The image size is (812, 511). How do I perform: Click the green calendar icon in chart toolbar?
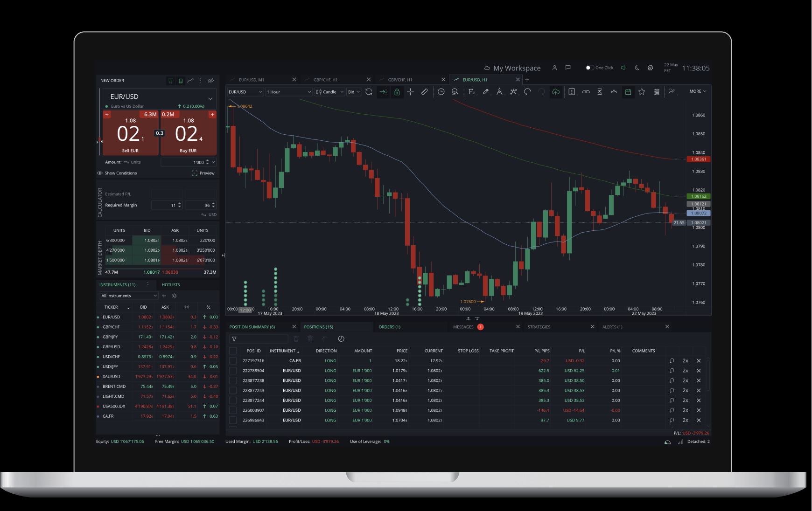coord(628,92)
